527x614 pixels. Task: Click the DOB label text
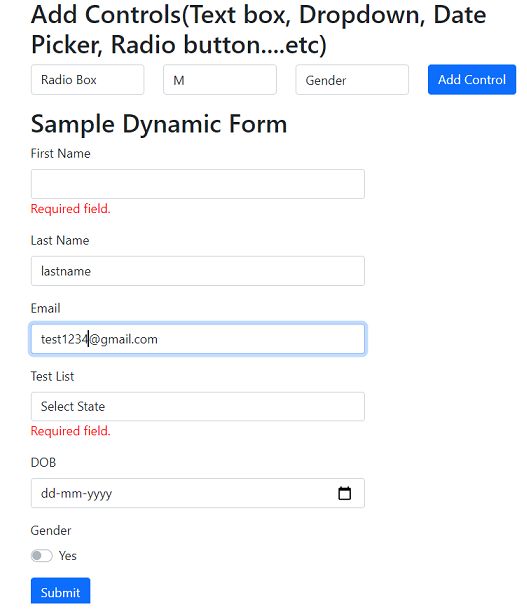click(43, 462)
